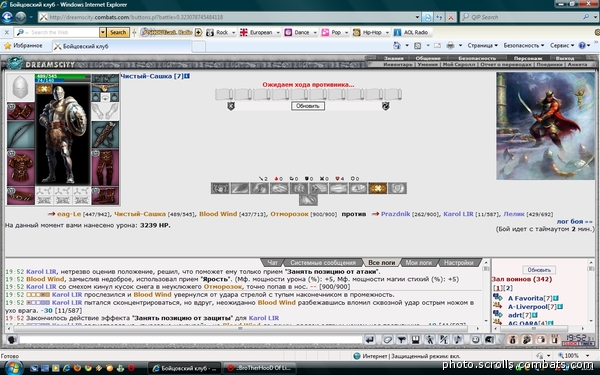Activate the highlighted golden combat skill icon
Viewport: 600px width, 375px height.
point(377,188)
